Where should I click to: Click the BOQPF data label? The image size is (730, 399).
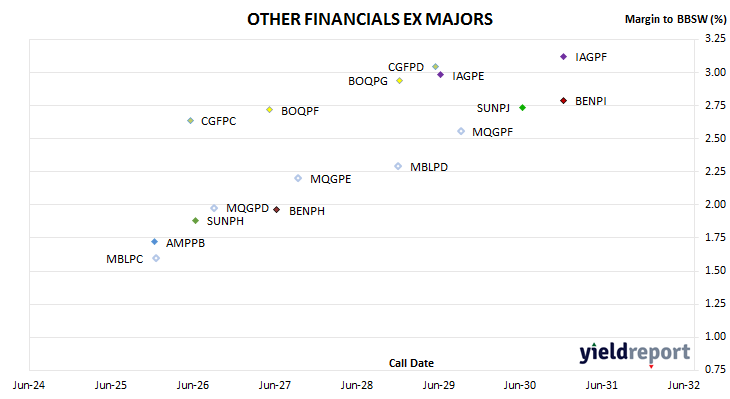point(300,111)
